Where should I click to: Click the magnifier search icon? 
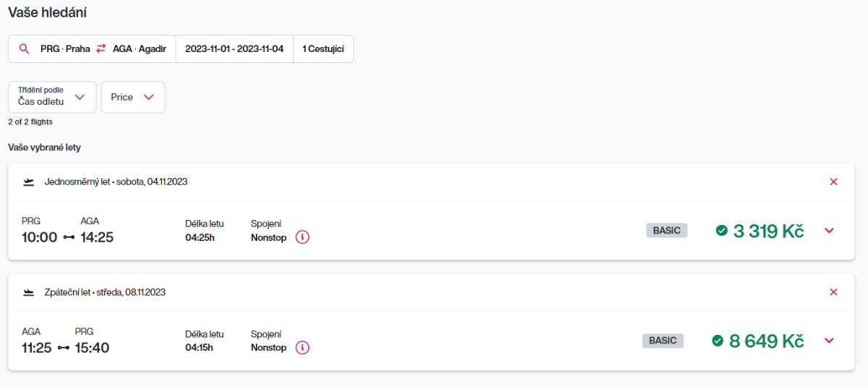25,48
